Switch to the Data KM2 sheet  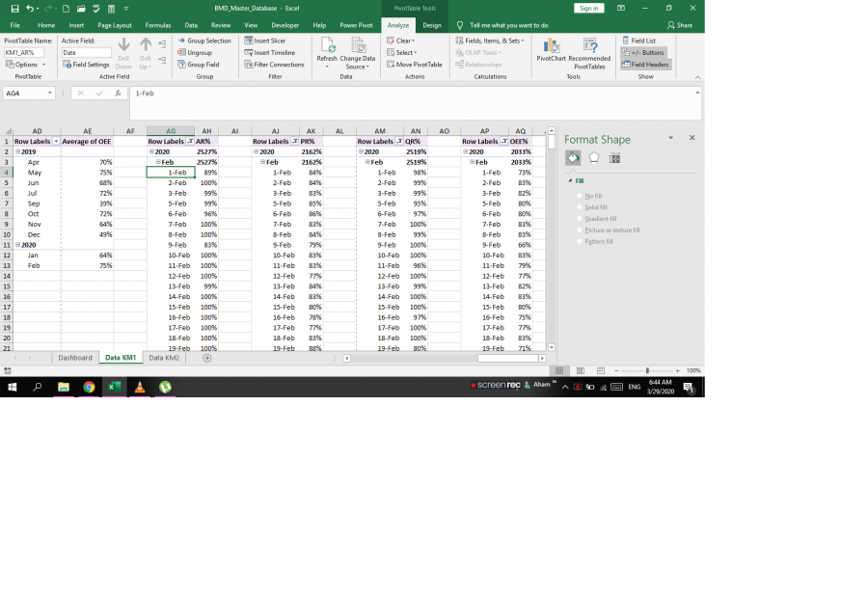pyautogui.click(x=164, y=358)
